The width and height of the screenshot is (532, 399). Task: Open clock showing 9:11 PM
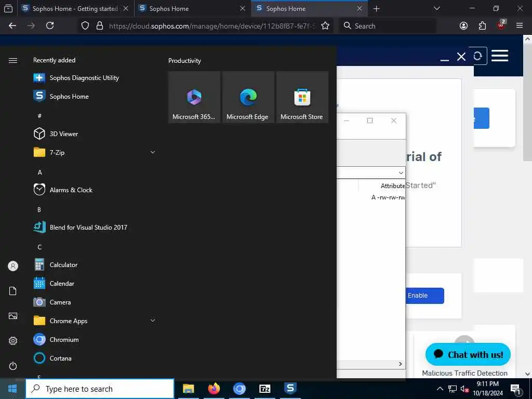[x=487, y=389]
